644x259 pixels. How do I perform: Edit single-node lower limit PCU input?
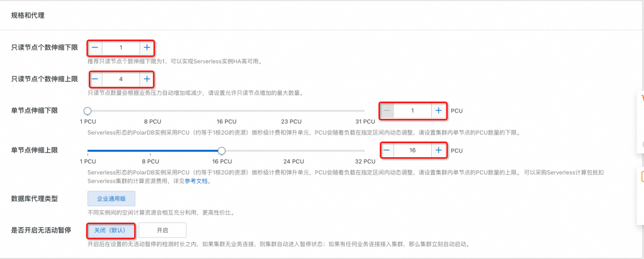[x=413, y=111]
